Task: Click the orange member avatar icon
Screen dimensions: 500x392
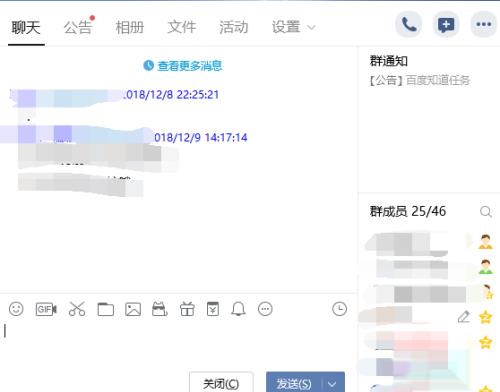Action: point(485,241)
